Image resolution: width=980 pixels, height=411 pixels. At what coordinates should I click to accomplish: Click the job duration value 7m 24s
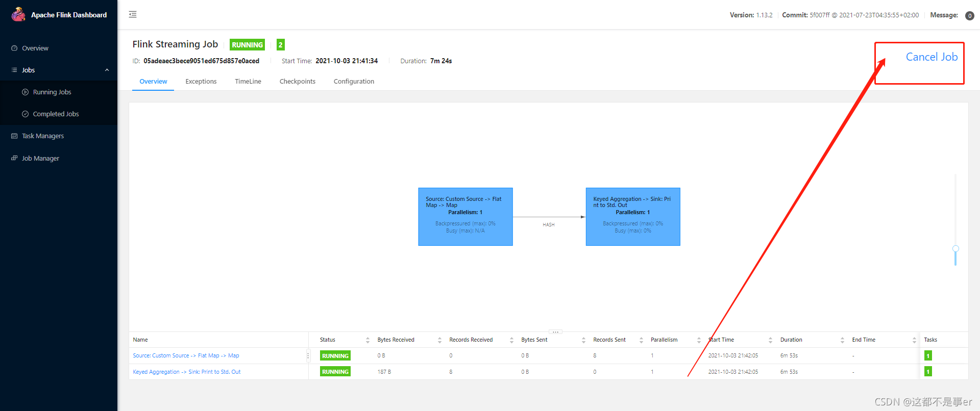[441, 61]
